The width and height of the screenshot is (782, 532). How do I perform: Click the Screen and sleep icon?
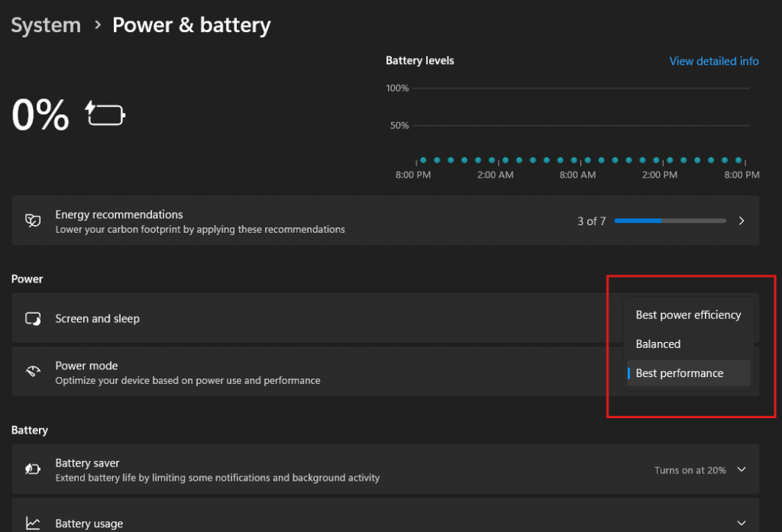33,318
